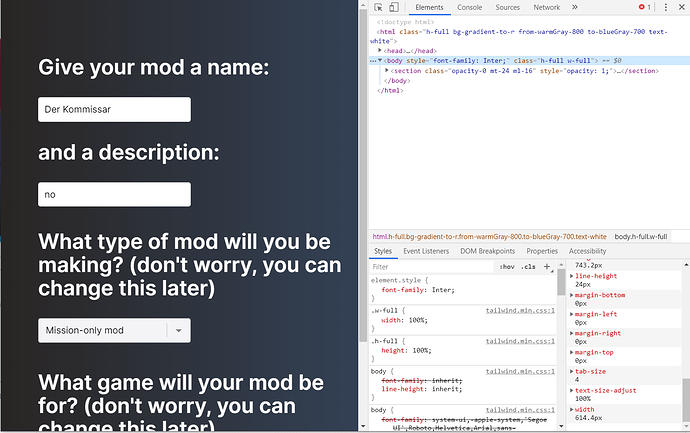690x433 pixels.
Task: Open the Event Listeners sub-tab
Action: click(x=426, y=251)
